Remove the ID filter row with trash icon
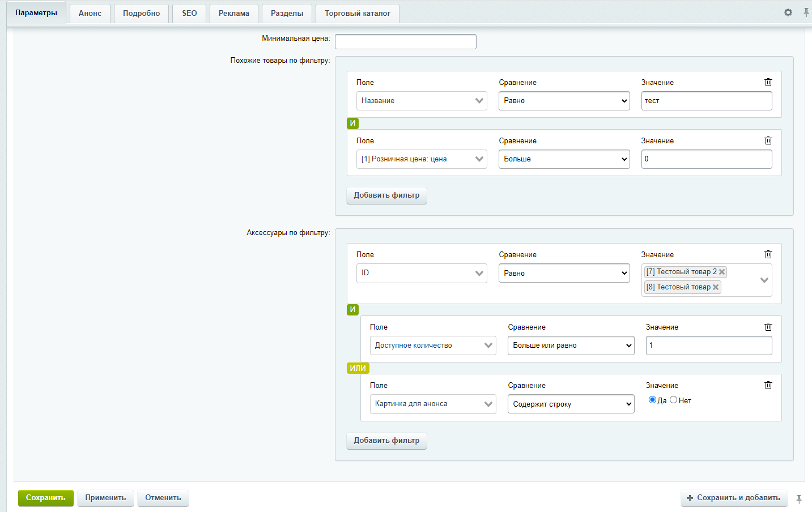Screen dimensions: 812x512 pos(768,254)
